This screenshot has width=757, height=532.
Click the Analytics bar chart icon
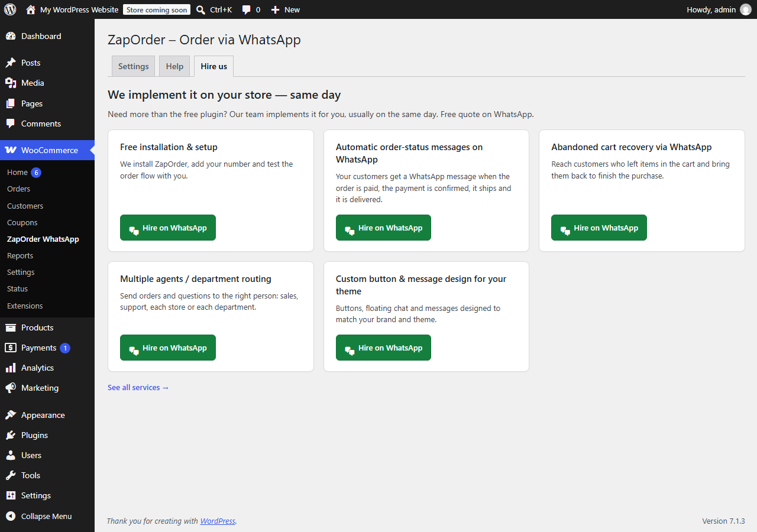tap(11, 368)
